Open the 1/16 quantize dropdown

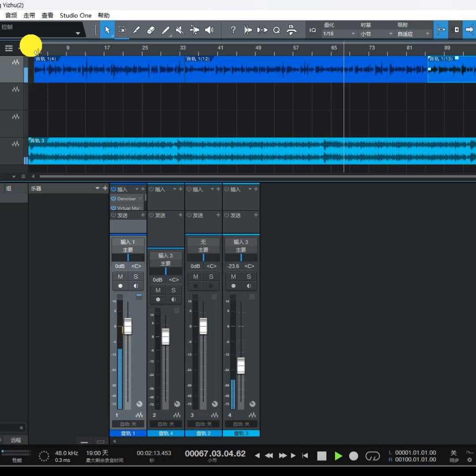coord(338,34)
